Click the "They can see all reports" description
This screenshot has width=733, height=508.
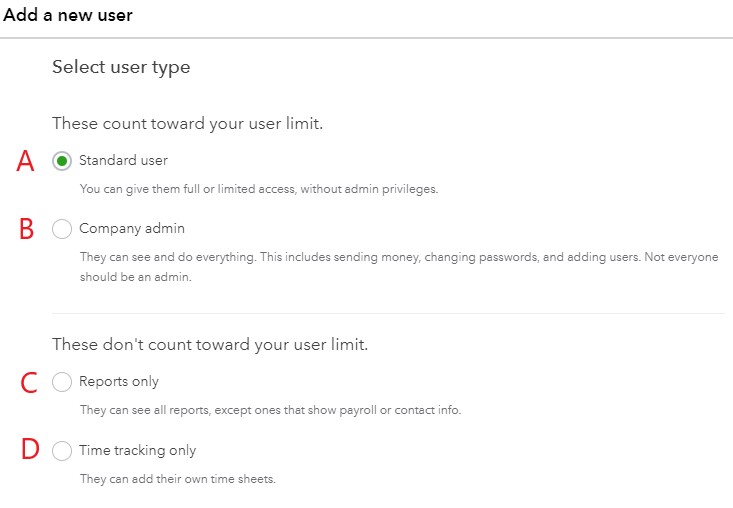pyautogui.click(x=270, y=410)
